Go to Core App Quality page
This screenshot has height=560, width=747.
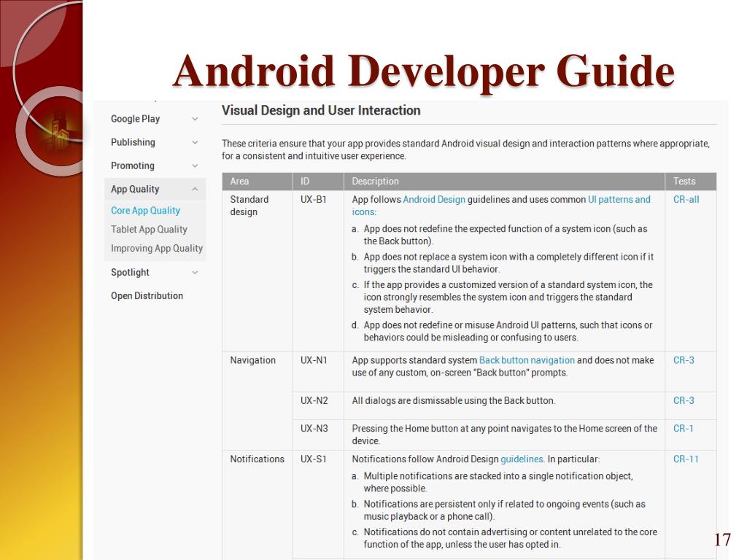pyautogui.click(x=145, y=211)
